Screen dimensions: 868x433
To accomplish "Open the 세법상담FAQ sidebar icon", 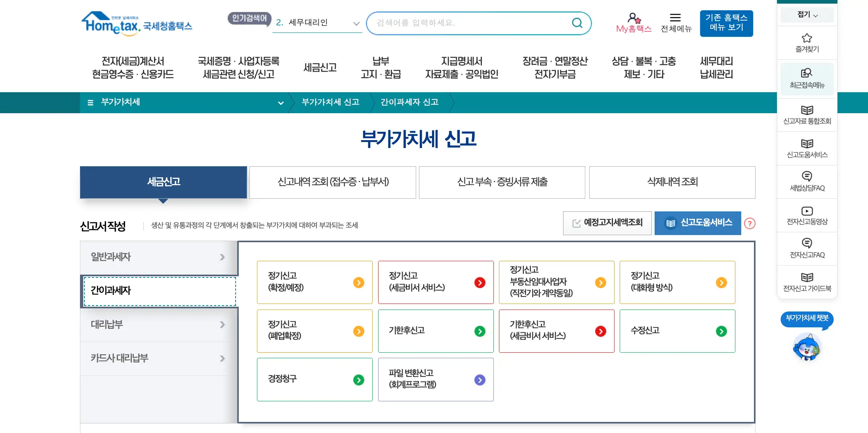I will click(x=807, y=181).
